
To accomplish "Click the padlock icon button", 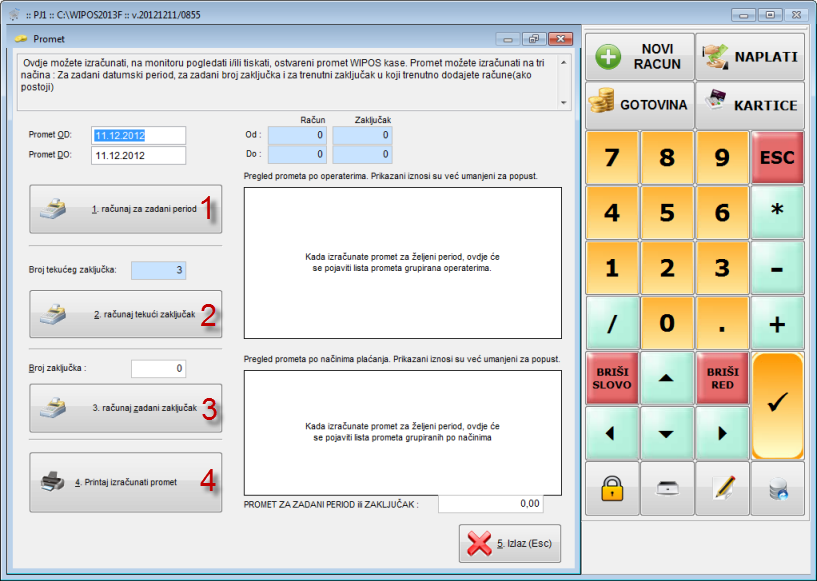I will [612, 488].
